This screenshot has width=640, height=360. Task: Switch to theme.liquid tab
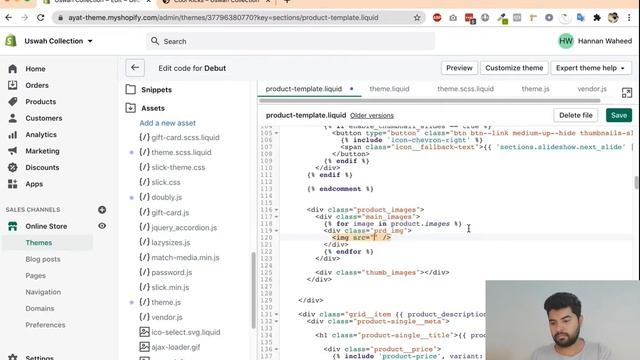(x=389, y=89)
